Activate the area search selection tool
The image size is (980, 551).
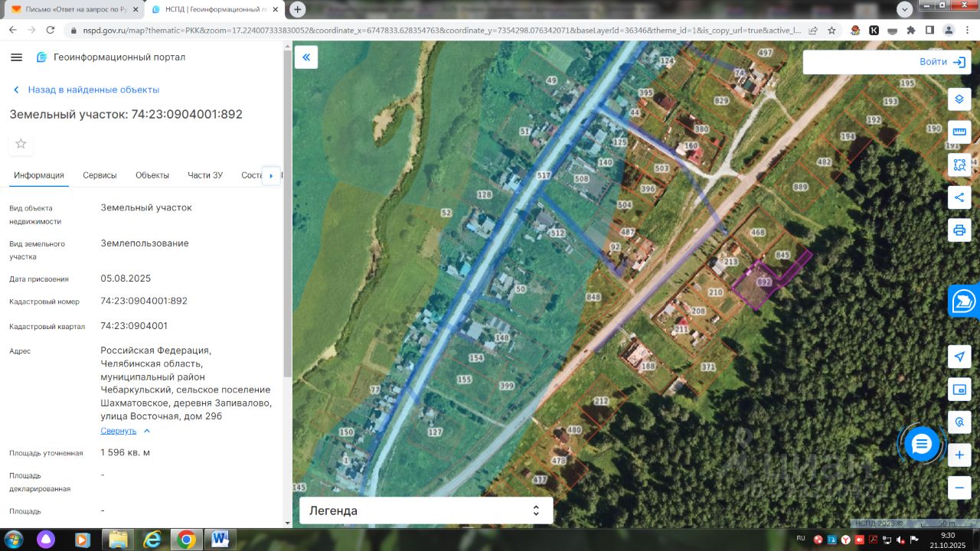959,164
